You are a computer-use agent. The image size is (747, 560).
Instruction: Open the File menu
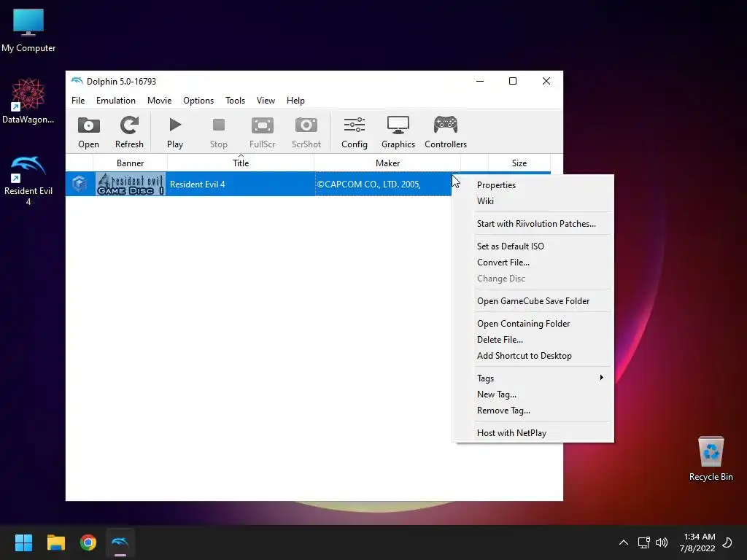coord(78,101)
